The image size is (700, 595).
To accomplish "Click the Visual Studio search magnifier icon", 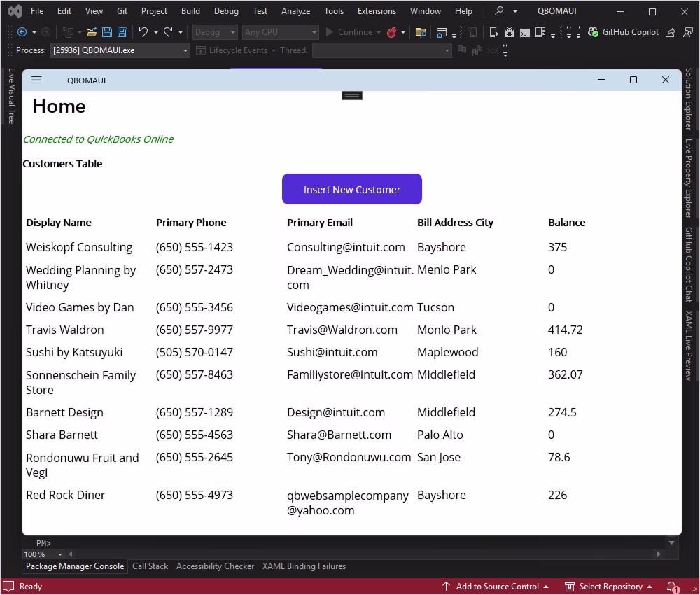I will pyautogui.click(x=500, y=10).
